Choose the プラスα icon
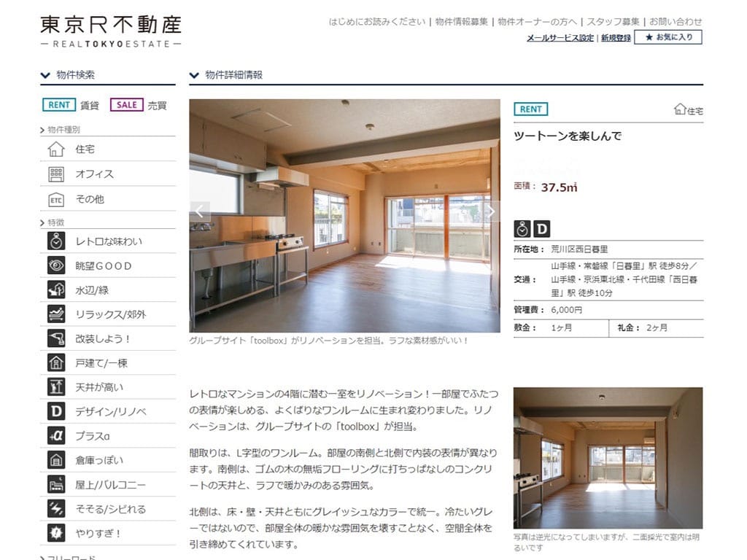The height and width of the screenshot is (560, 747). click(x=56, y=435)
